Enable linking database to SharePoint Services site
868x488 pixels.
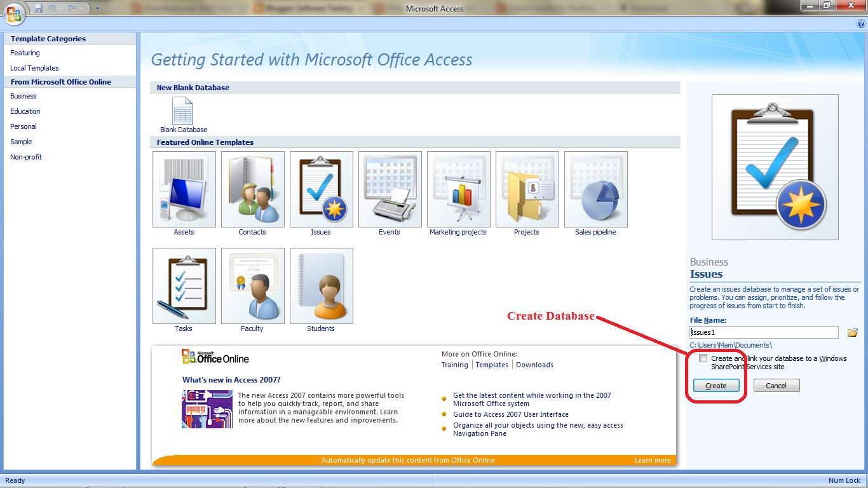tap(703, 358)
